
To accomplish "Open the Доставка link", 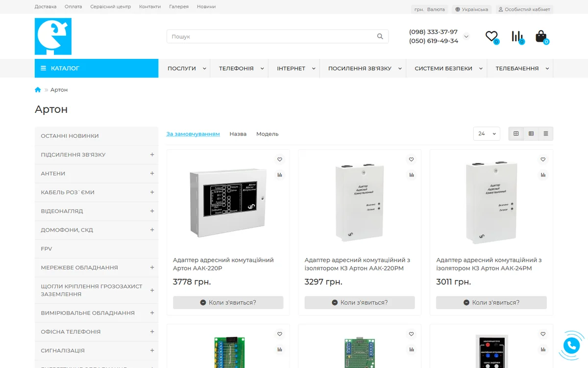I will point(46,7).
